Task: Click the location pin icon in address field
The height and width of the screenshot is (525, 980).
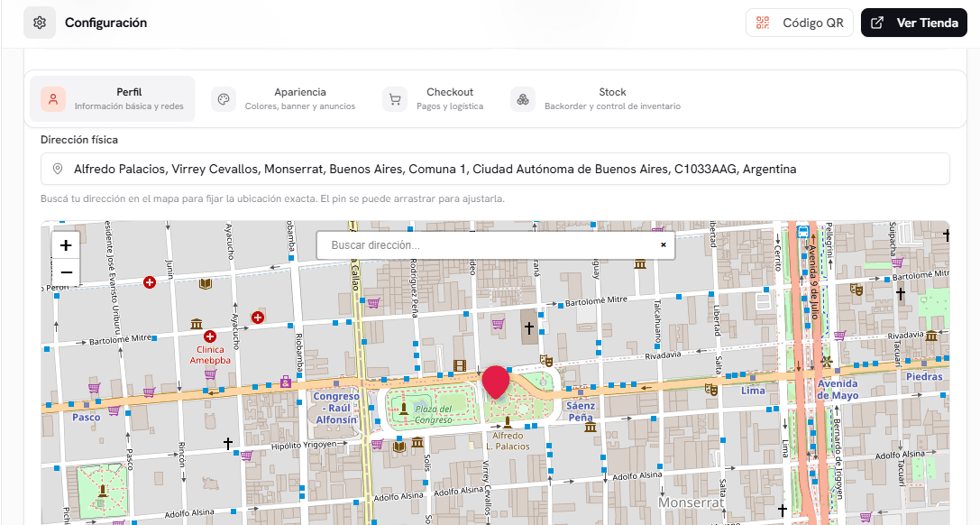Action: (x=58, y=169)
